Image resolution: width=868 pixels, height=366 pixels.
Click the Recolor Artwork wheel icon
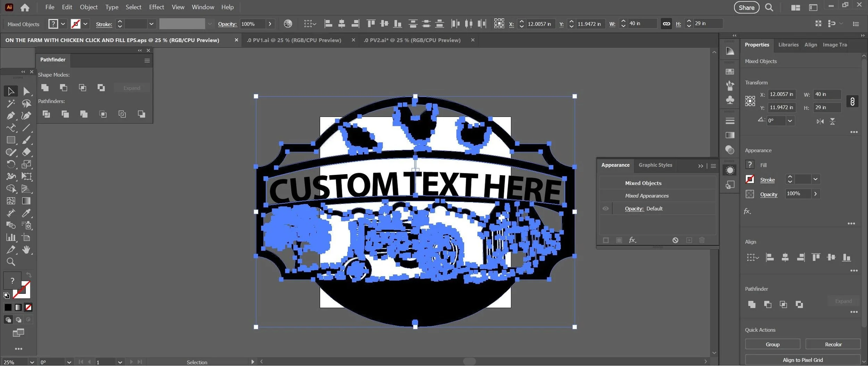[288, 24]
